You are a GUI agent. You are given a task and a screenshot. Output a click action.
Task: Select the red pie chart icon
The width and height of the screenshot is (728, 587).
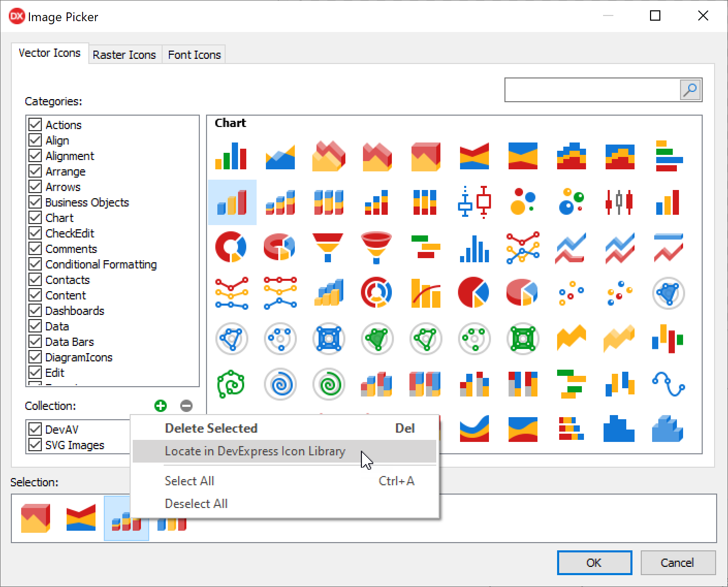[x=474, y=293]
